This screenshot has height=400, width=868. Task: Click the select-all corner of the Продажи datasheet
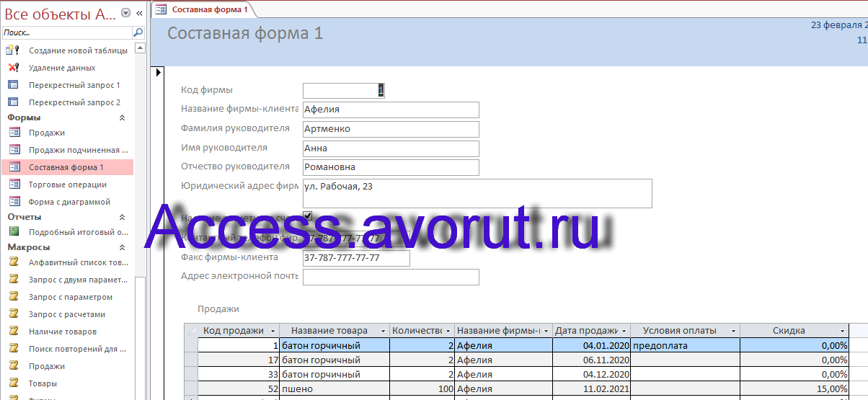coord(191,331)
